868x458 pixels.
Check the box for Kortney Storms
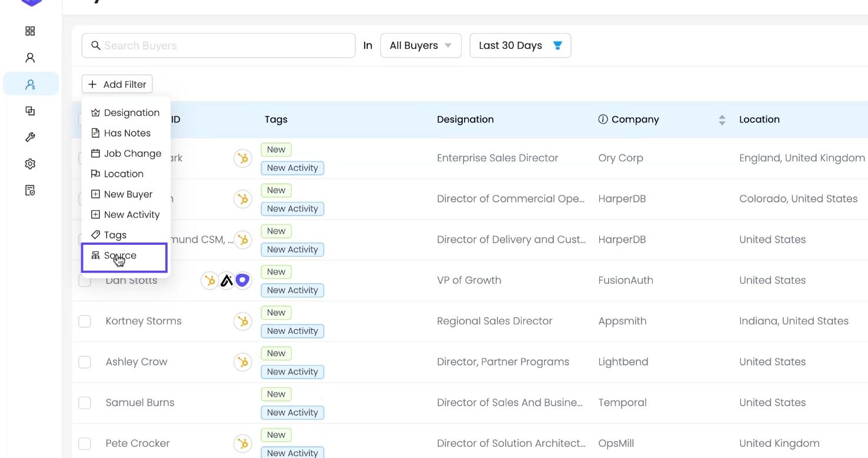point(85,321)
